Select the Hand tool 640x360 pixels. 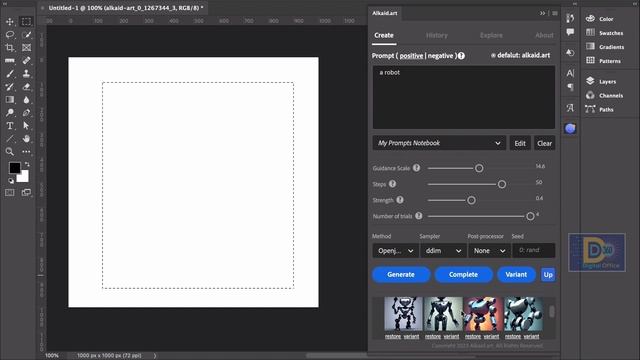(27, 139)
